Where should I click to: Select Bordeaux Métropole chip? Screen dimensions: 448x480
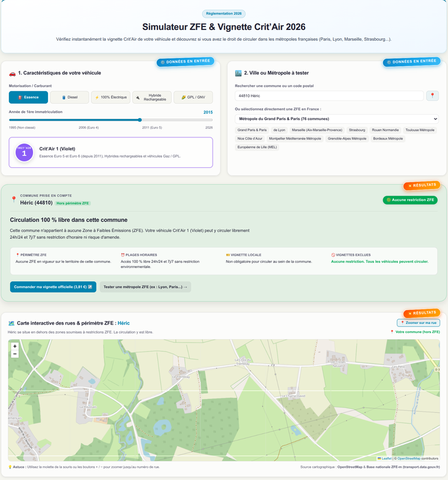[388, 139]
